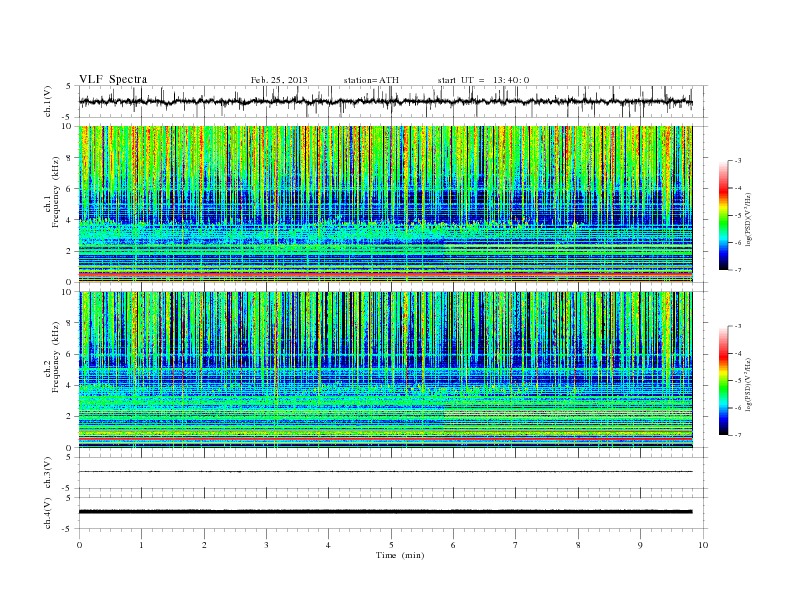
Task: Click the "8" kHz tick of ch.1 spectrogram
Action: click(x=70, y=158)
